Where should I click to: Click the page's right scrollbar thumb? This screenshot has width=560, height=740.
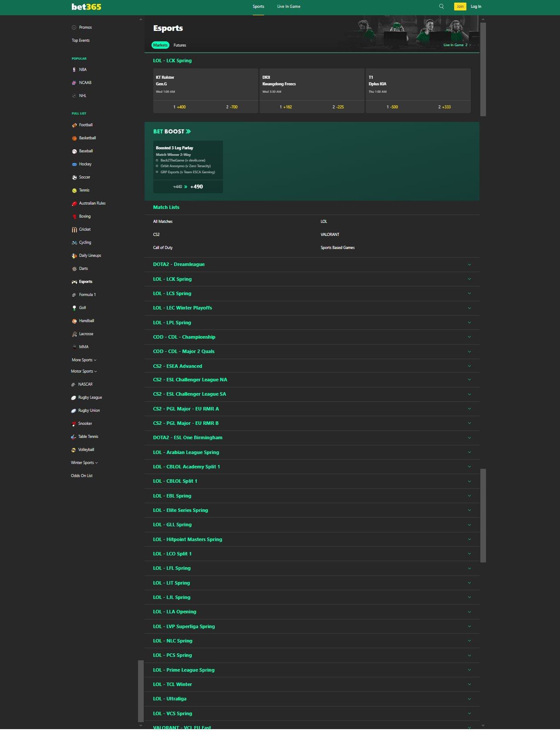483,70
